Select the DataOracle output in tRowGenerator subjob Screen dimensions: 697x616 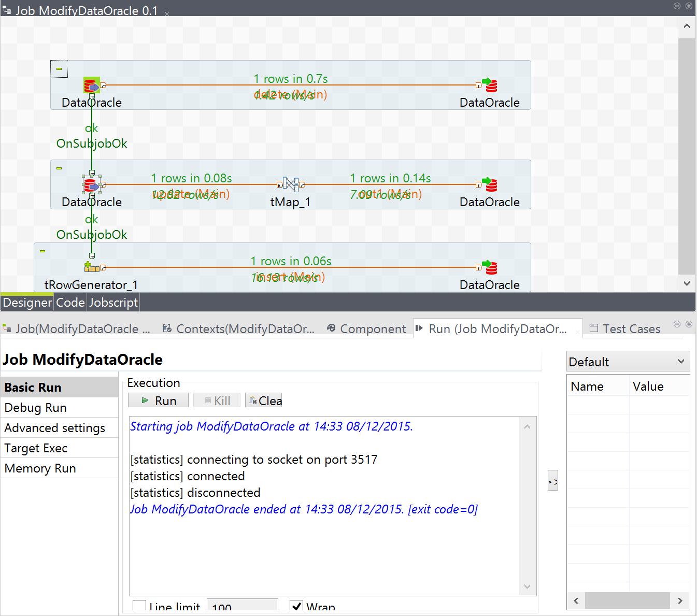(490, 267)
